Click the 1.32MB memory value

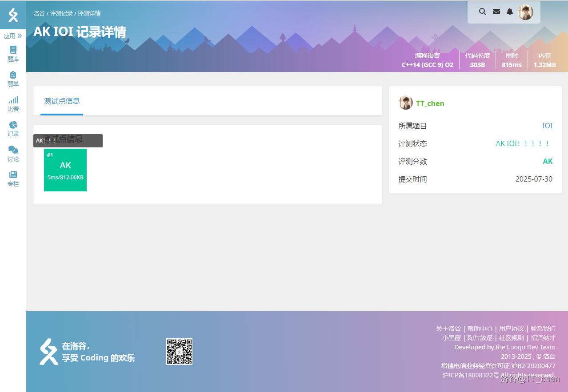544,65
